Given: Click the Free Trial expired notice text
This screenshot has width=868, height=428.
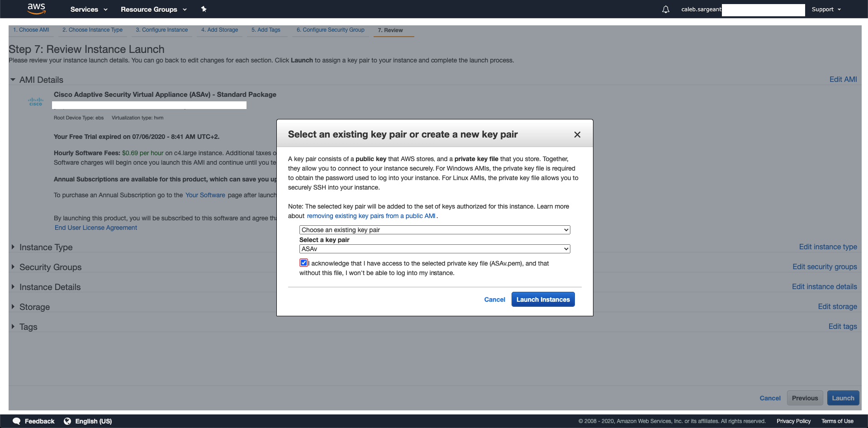Looking at the screenshot, I should pyautogui.click(x=137, y=137).
